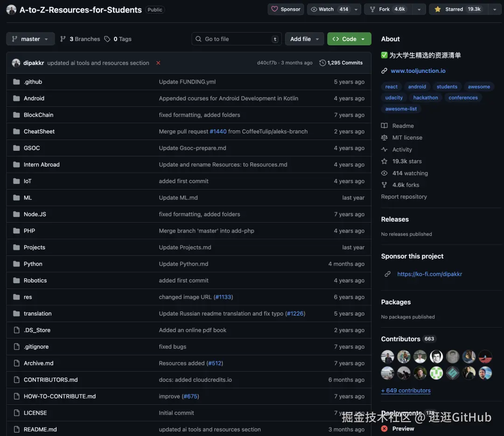Select the students topic tag
The height and width of the screenshot is (436, 504).
(447, 86)
